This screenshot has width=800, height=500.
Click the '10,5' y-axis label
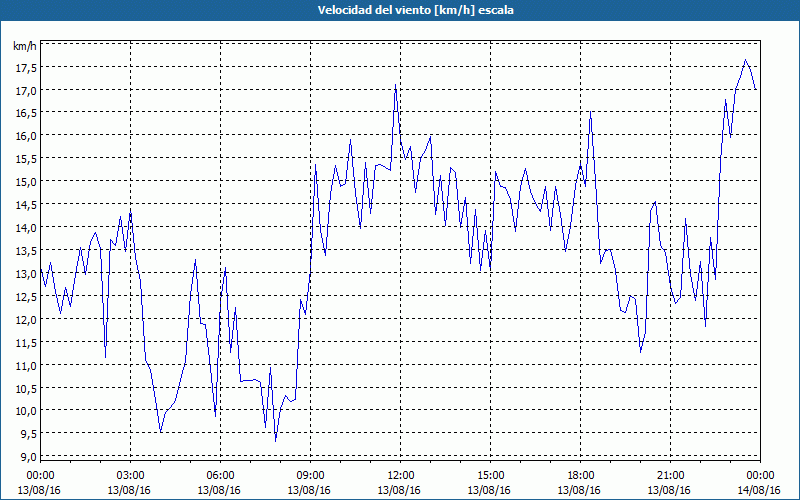[26, 388]
